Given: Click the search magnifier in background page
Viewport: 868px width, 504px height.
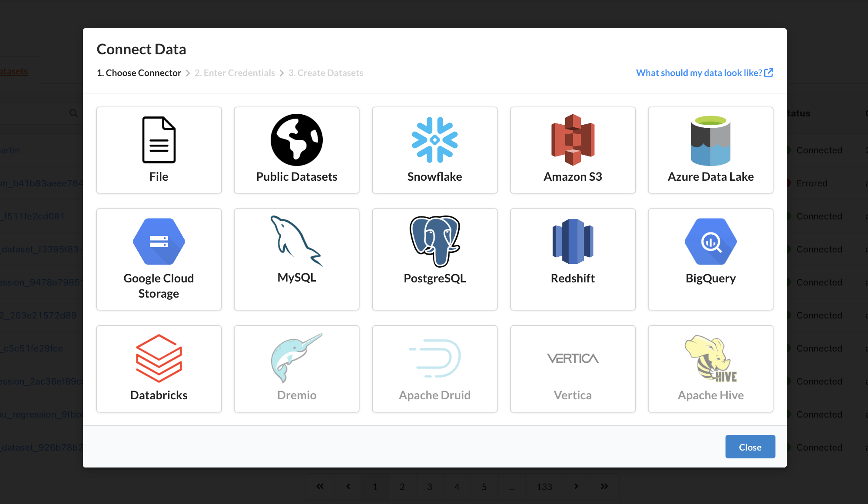Looking at the screenshot, I should [73, 113].
